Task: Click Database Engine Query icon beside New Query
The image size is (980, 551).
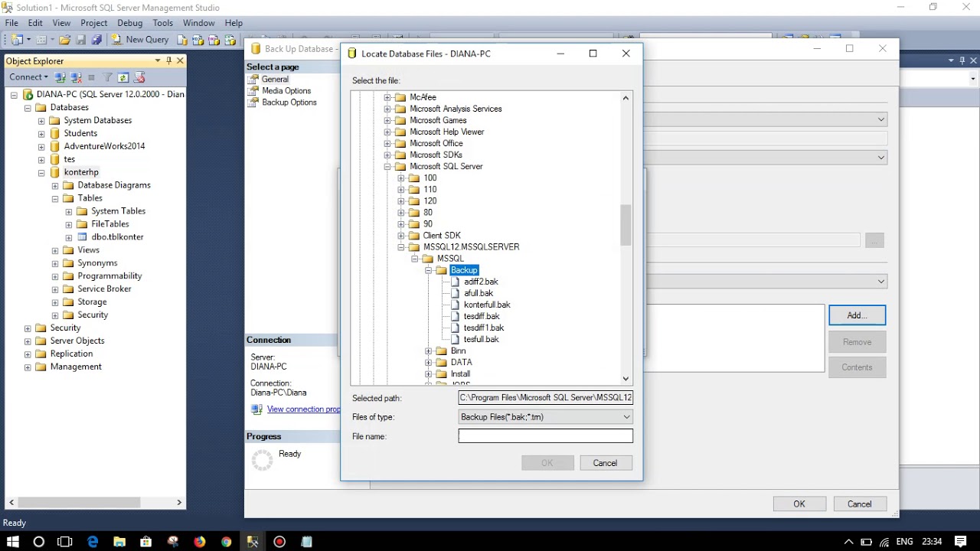Action: pos(182,40)
